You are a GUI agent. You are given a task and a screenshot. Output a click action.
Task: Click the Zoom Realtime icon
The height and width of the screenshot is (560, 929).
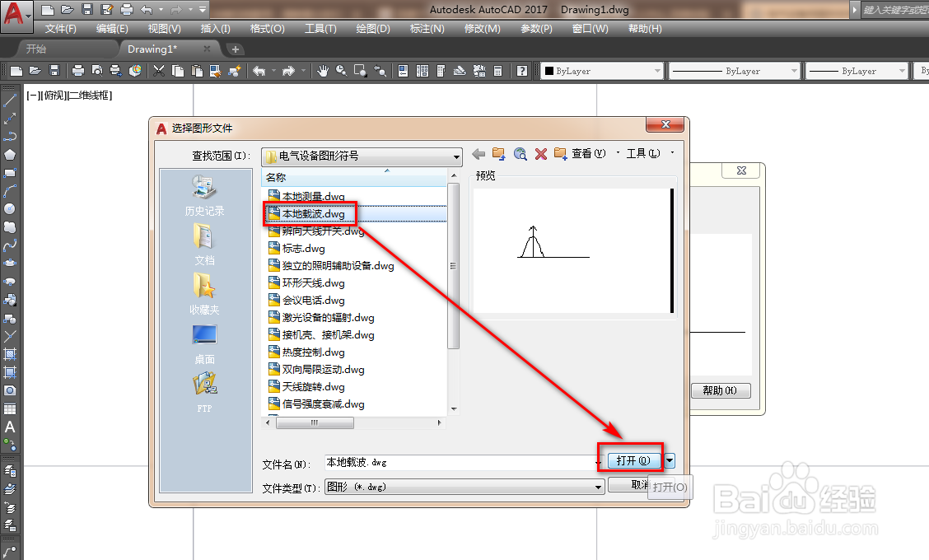341,71
